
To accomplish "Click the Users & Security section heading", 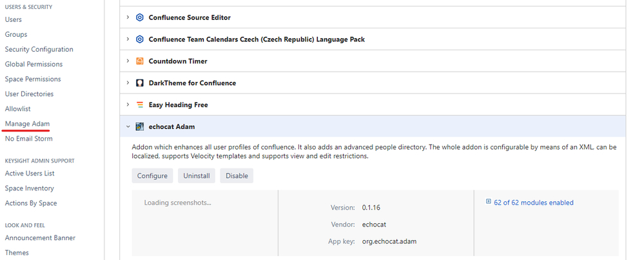I will click(28, 7).
